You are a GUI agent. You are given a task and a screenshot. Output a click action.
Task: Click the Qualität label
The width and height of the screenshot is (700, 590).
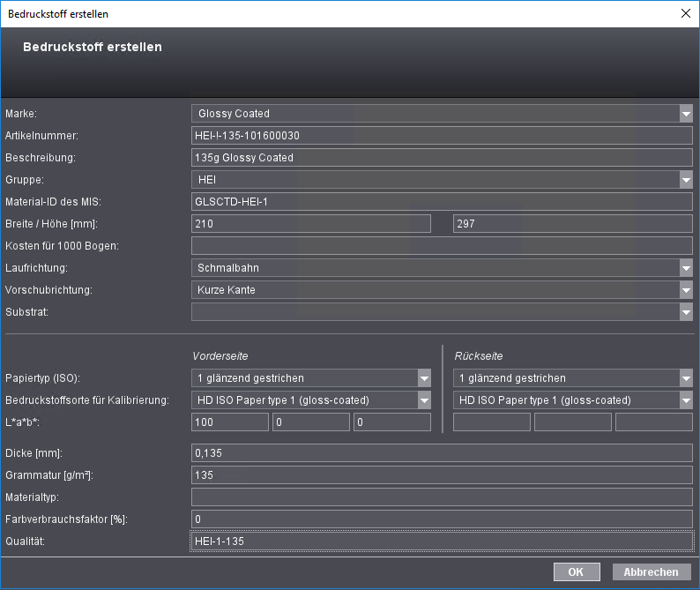[25, 541]
